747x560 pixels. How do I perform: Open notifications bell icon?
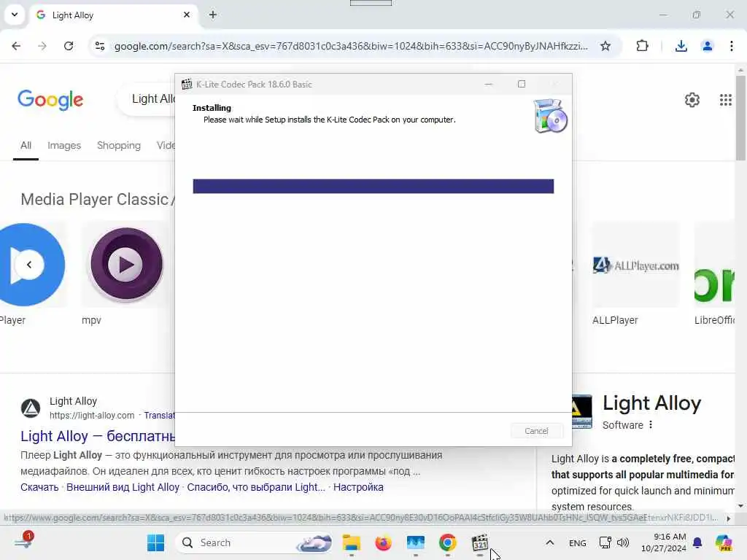click(x=697, y=542)
